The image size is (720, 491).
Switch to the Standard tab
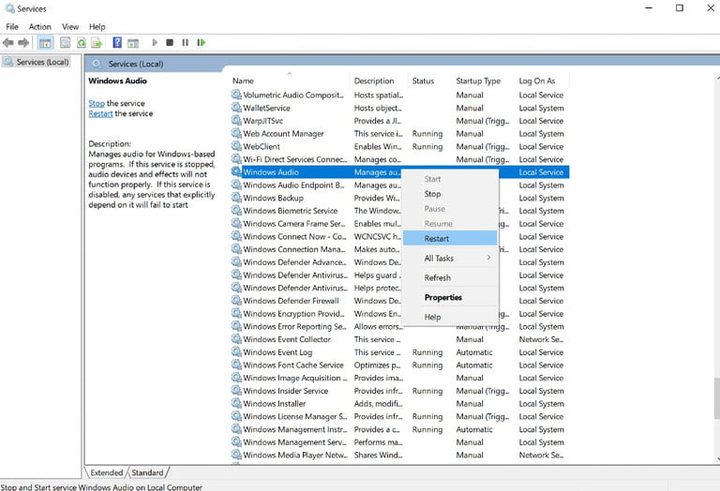point(147,472)
